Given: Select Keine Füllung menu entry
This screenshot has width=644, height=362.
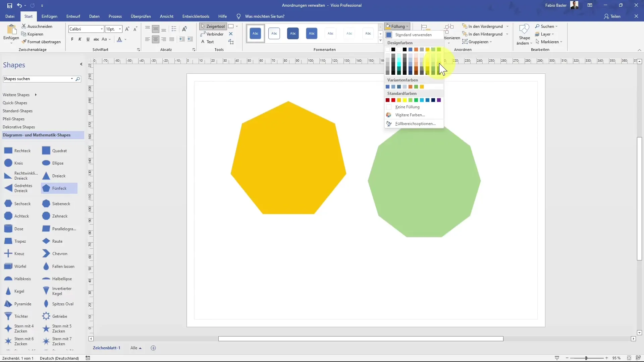Looking at the screenshot, I should coord(414,107).
